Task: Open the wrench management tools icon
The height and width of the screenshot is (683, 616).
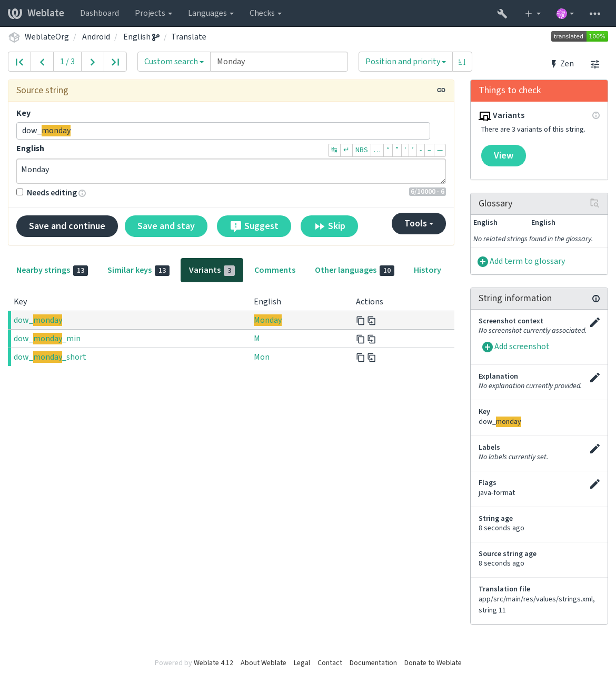Action: (502, 14)
